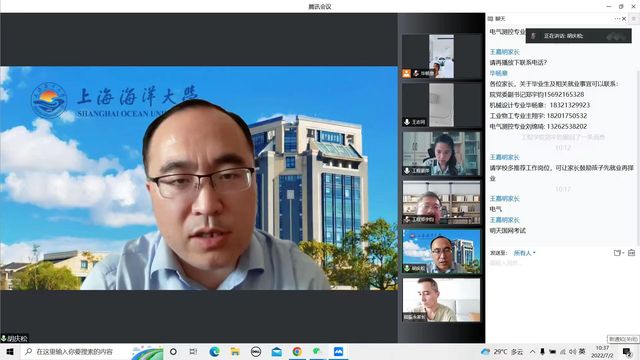This screenshot has width=640, height=360.
Task: Click the new message notification button at chat bottom
Action: click(623, 339)
